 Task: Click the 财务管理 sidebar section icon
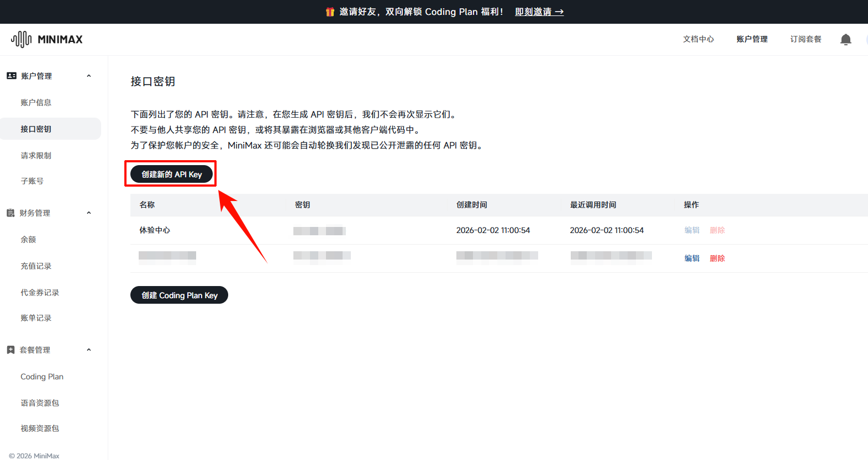tap(10, 213)
